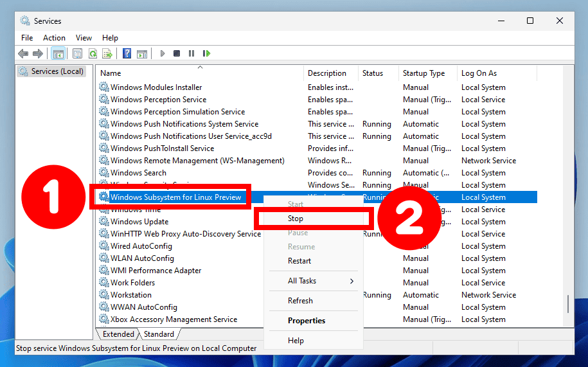Open the Action menu

point(54,38)
